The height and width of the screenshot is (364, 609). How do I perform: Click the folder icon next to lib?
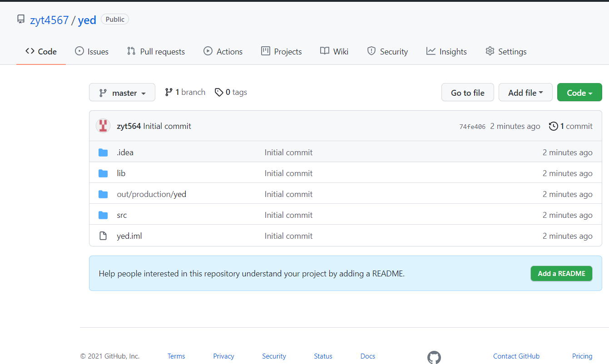tap(103, 173)
